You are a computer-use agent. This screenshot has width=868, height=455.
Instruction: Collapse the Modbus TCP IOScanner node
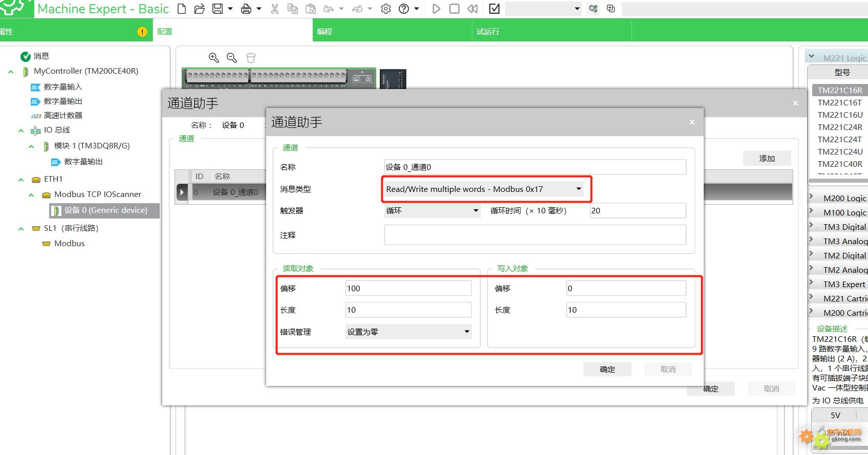[x=31, y=195]
